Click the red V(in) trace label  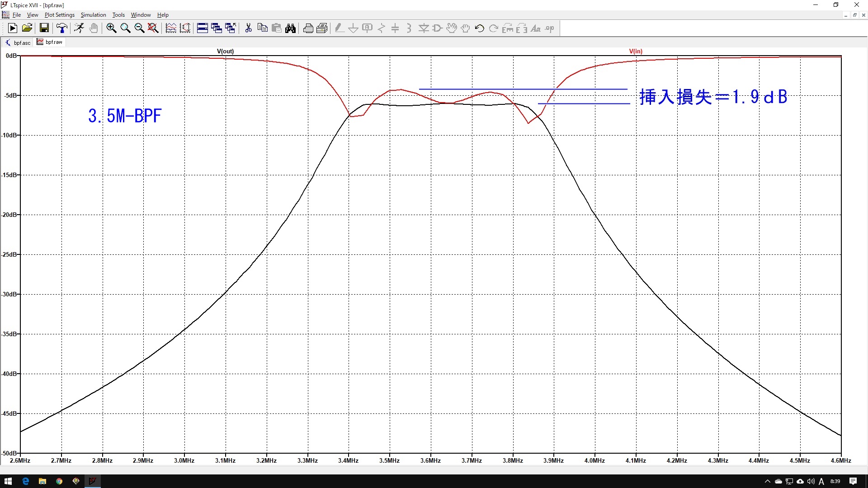click(635, 51)
